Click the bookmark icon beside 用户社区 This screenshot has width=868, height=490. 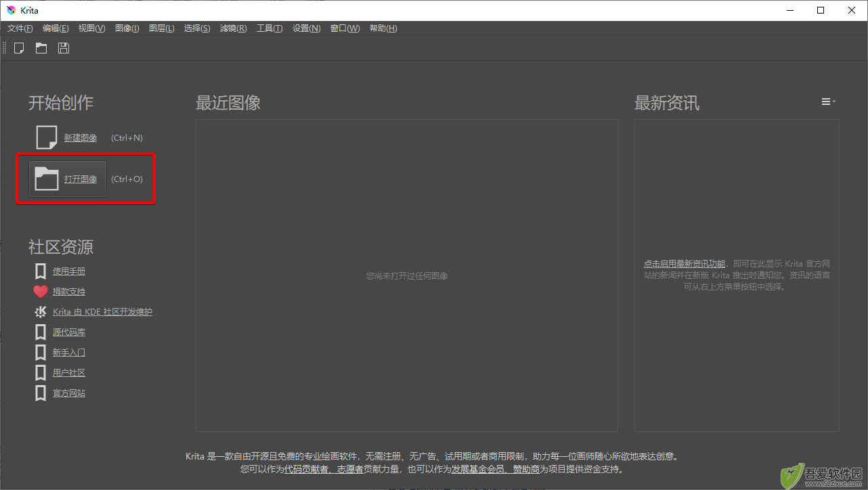point(41,373)
